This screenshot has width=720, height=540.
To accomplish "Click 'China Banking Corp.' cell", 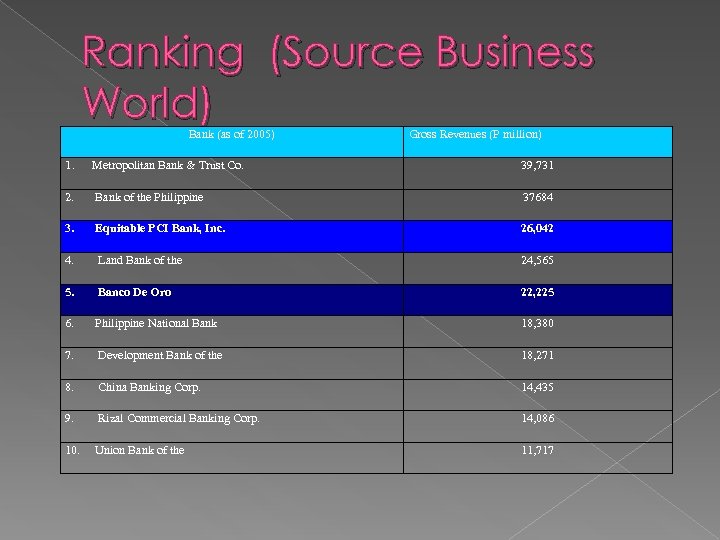I will 232,395.
